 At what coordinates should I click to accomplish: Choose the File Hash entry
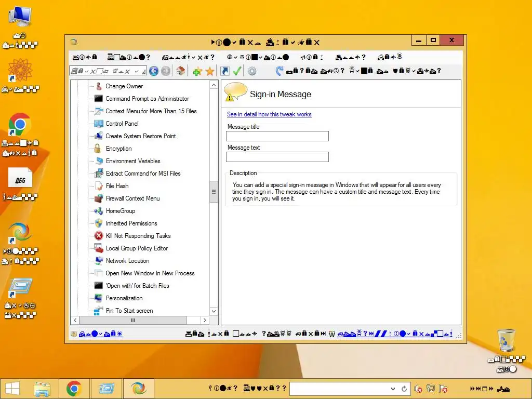[117, 186]
